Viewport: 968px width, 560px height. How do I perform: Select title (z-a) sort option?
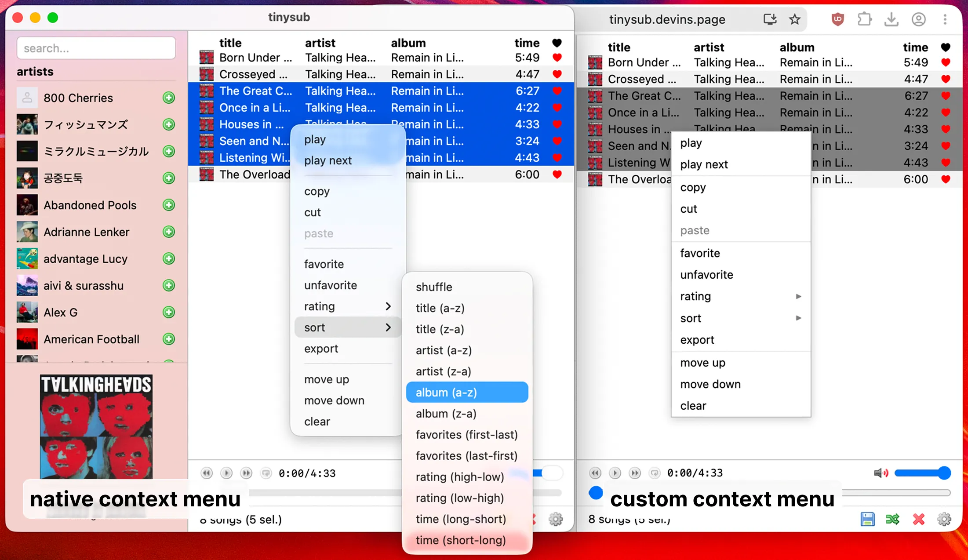pos(467,329)
